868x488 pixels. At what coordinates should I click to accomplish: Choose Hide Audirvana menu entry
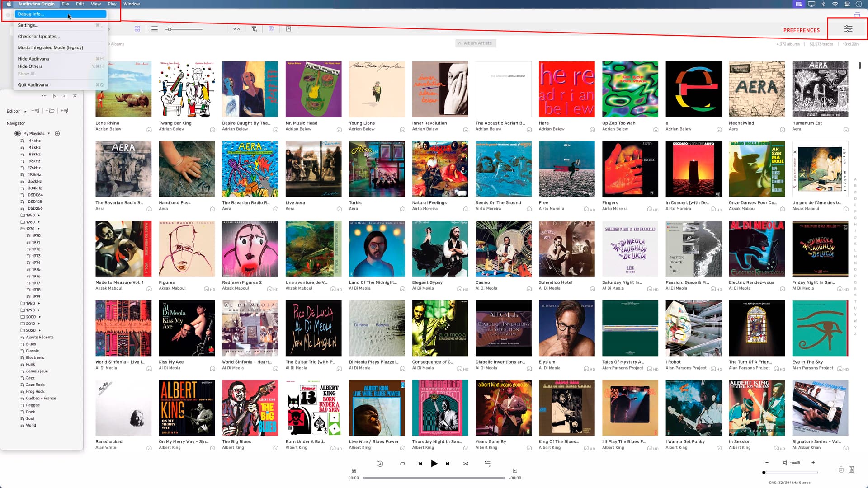[61, 59]
